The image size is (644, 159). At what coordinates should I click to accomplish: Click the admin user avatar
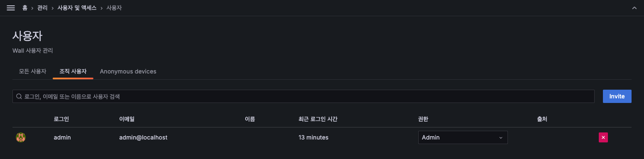[21, 137]
